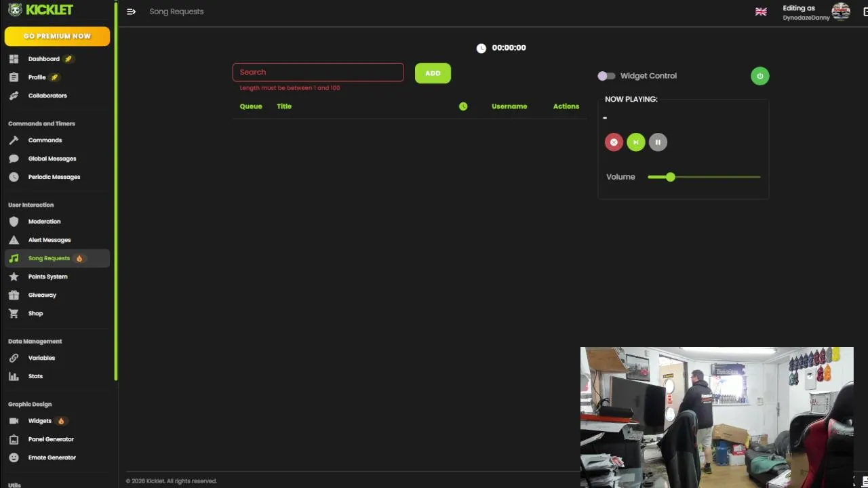Click the Panel Generator monitor icon
Viewport: 868px width, 488px height.
pyautogui.click(x=14, y=439)
